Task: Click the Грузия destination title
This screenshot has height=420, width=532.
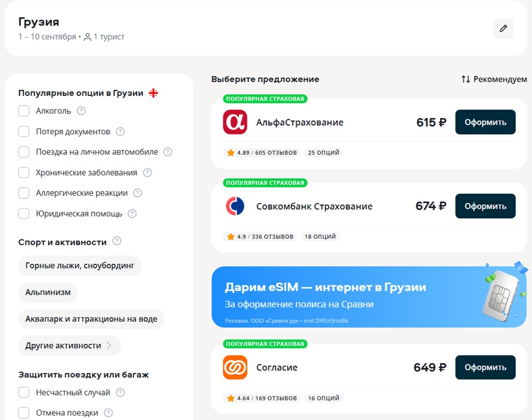Action: click(x=39, y=22)
